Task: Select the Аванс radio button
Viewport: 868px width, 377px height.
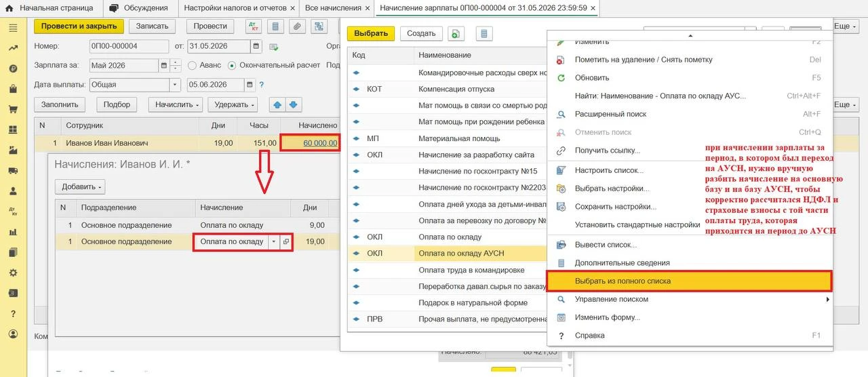Action: tap(193, 66)
